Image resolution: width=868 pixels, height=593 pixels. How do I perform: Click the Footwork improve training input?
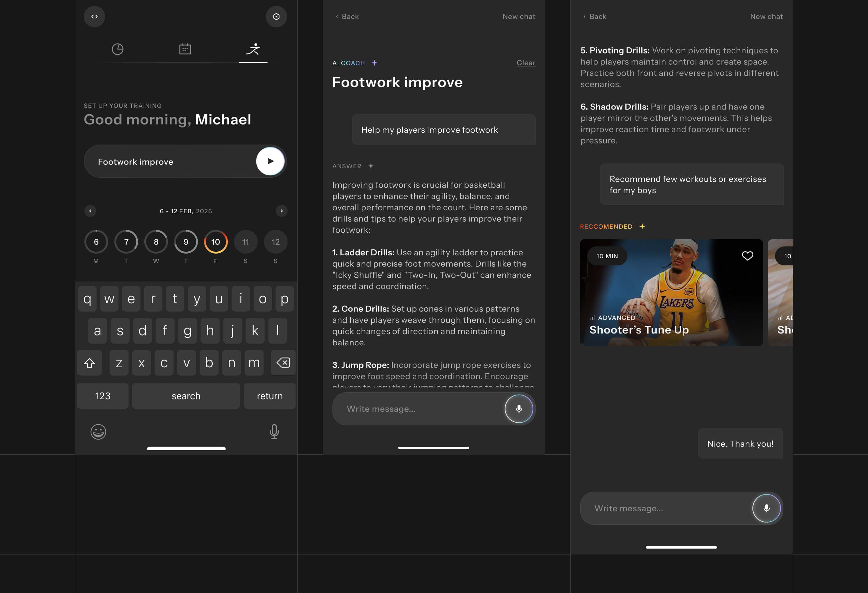point(185,161)
